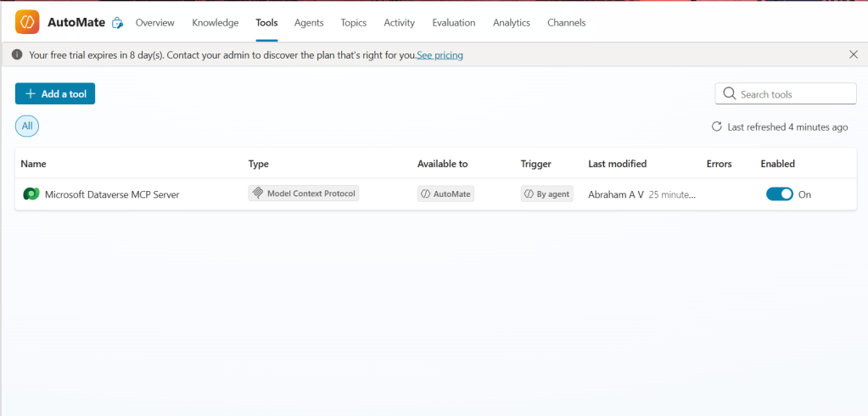Toggle off the Dataverse MCP Server switch
This screenshot has width=868, height=416.
pyautogui.click(x=779, y=194)
